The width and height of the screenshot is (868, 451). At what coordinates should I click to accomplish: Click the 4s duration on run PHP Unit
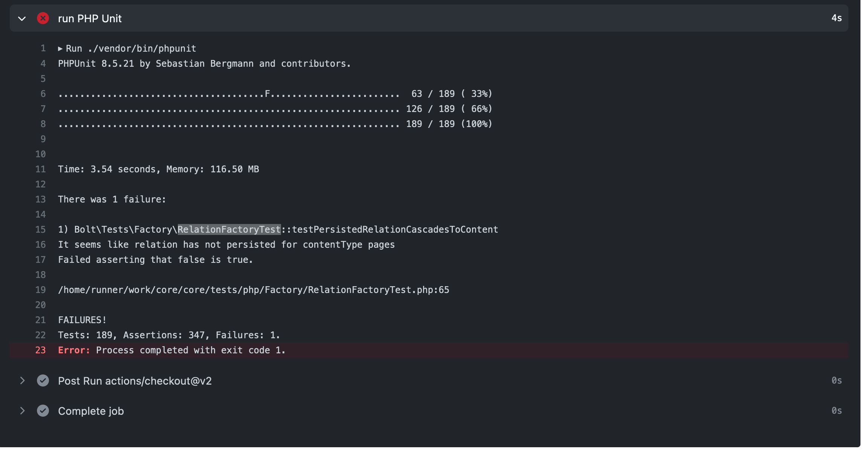click(836, 18)
